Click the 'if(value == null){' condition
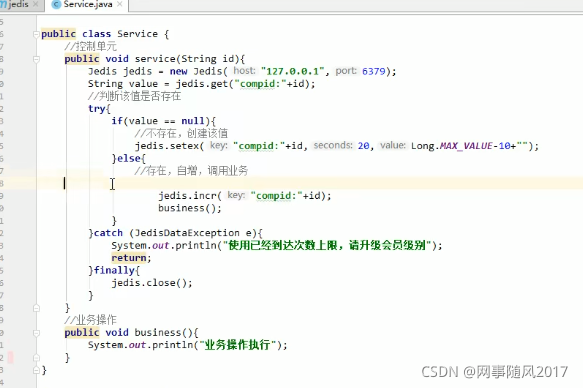This screenshot has width=583, height=388. coord(164,121)
